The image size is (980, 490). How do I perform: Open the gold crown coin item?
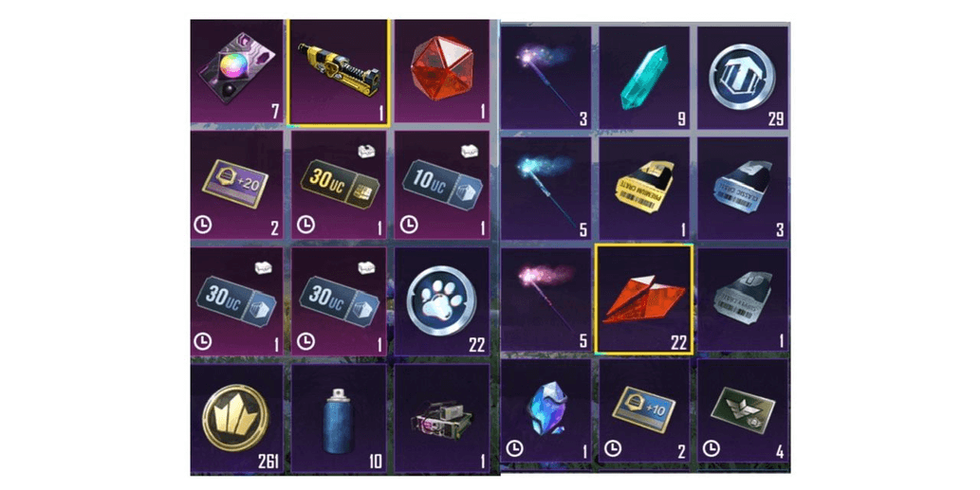[x=236, y=418]
